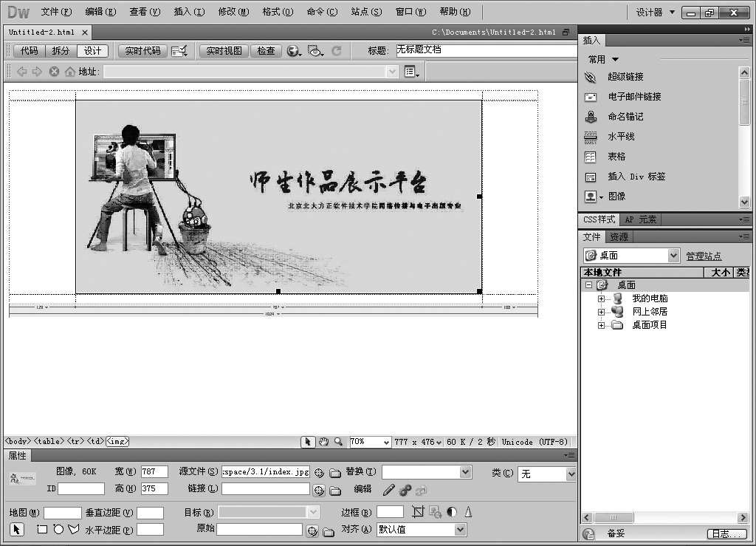The height and width of the screenshot is (546, 756).
Task: Expand the My Computer (我的电脑) tree node
Action: (x=601, y=298)
